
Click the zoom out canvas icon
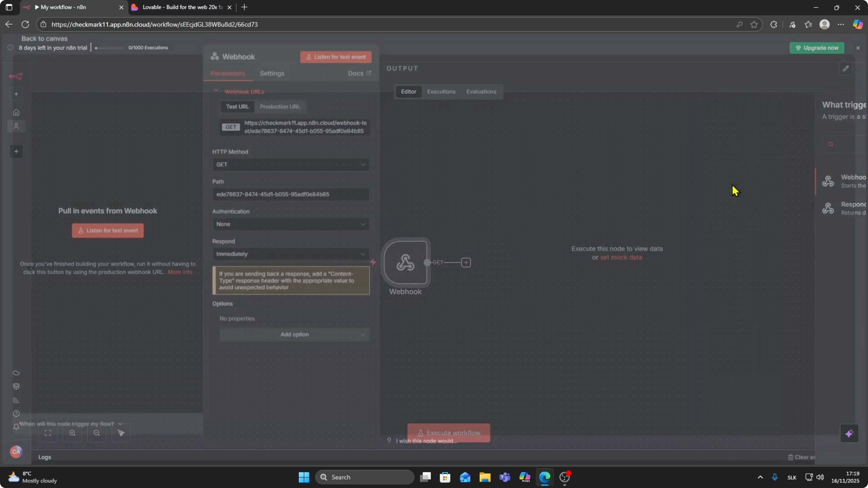(x=97, y=433)
